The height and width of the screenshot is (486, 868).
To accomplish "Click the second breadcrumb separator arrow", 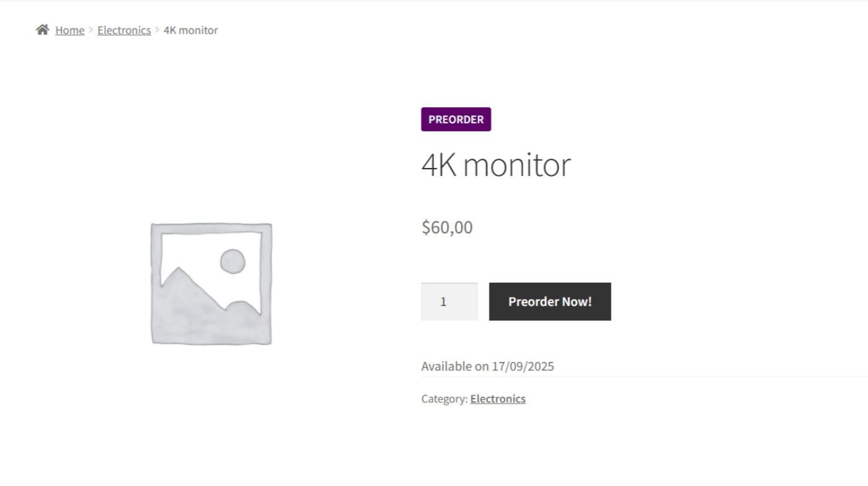I will [x=156, y=29].
